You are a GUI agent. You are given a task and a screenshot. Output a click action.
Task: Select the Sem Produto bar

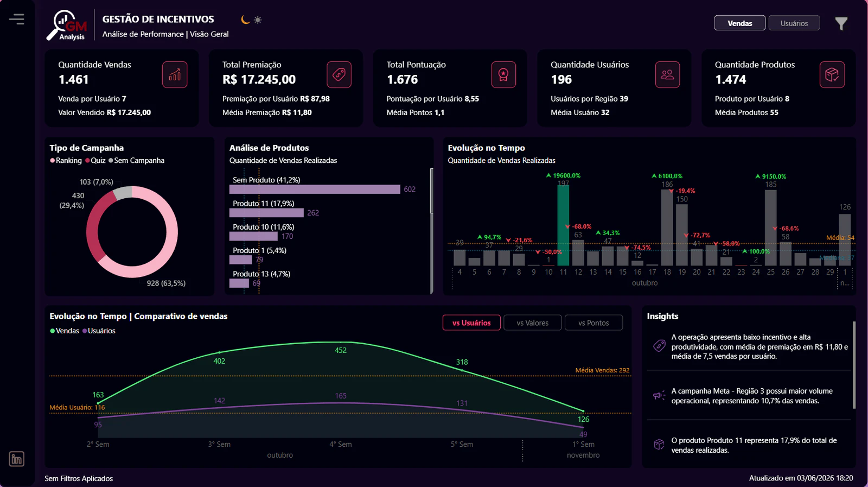coord(315,189)
